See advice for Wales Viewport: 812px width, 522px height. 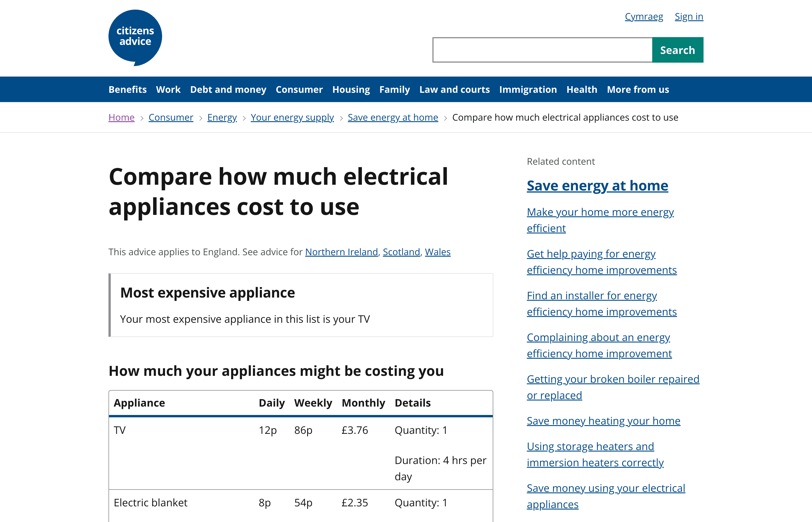click(x=438, y=252)
